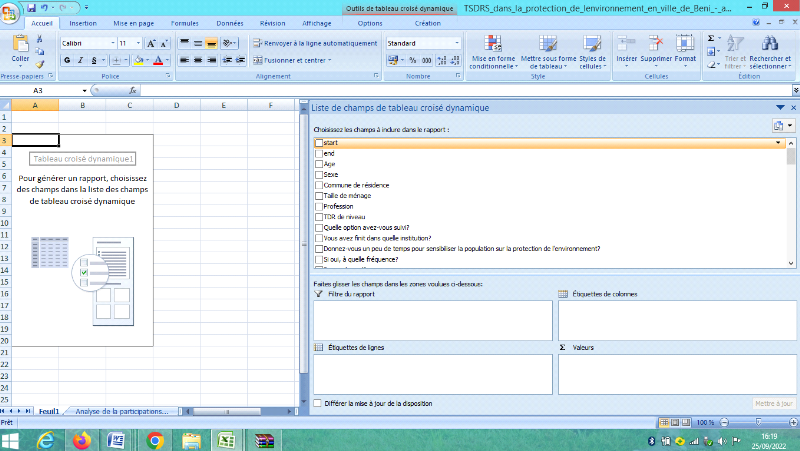This screenshot has height=451, width=800.
Task: Click 'Fusionner et centrer' button
Action: 291,60
